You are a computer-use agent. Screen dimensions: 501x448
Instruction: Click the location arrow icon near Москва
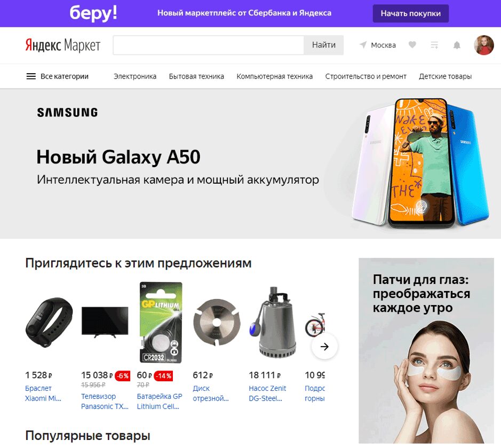tap(363, 45)
